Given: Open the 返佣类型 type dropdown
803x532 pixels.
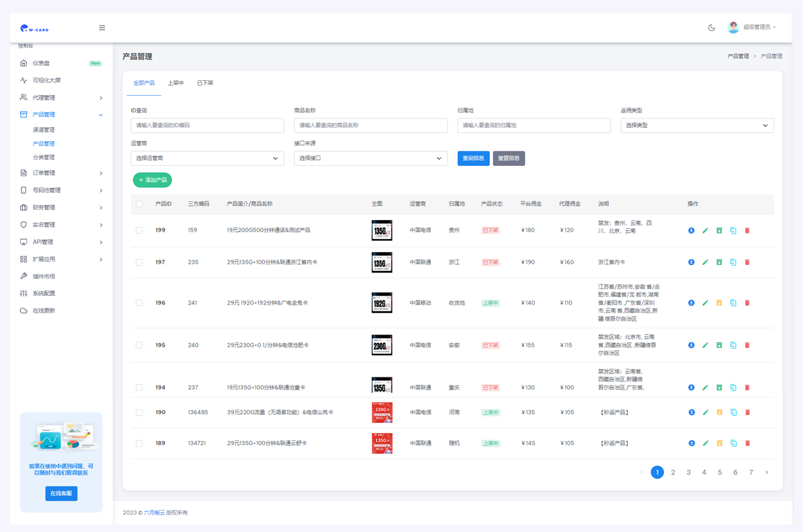Looking at the screenshot, I should click(697, 125).
